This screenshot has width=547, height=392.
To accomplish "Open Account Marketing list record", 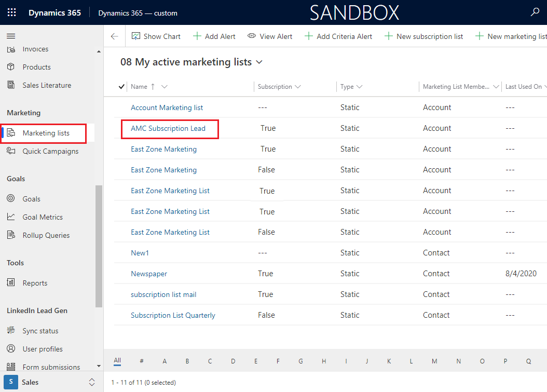I will point(167,107).
